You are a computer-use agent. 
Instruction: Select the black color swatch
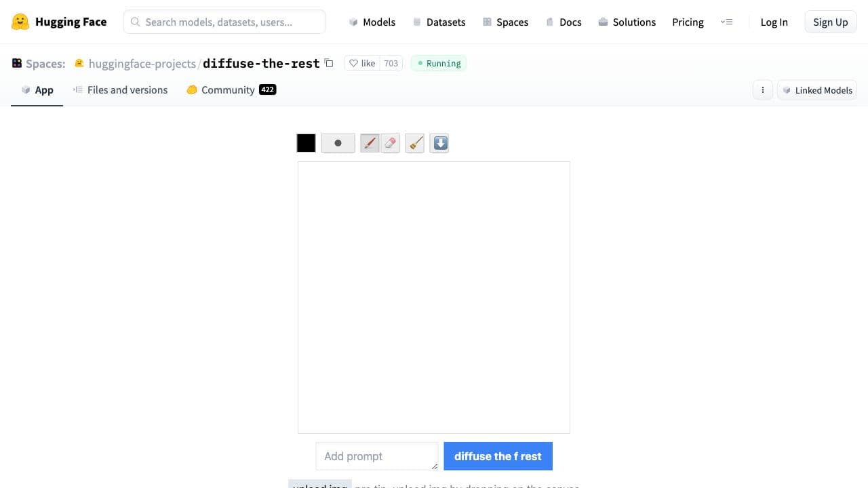coord(306,143)
